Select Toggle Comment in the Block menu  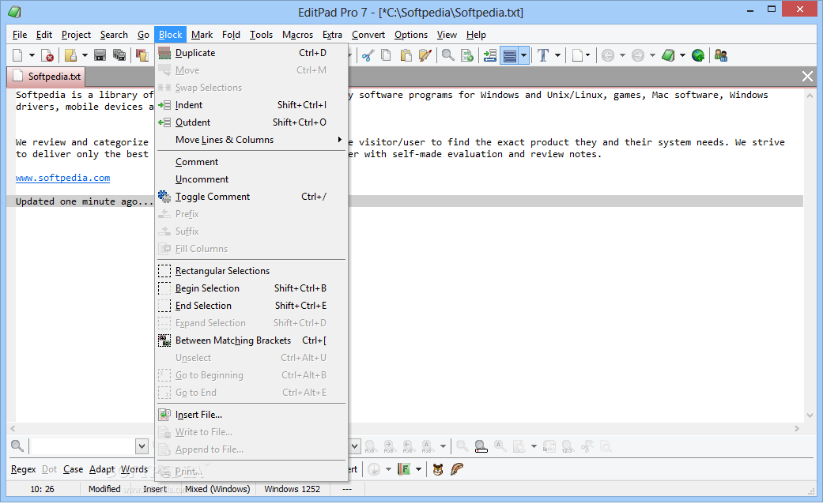pyautogui.click(x=251, y=197)
